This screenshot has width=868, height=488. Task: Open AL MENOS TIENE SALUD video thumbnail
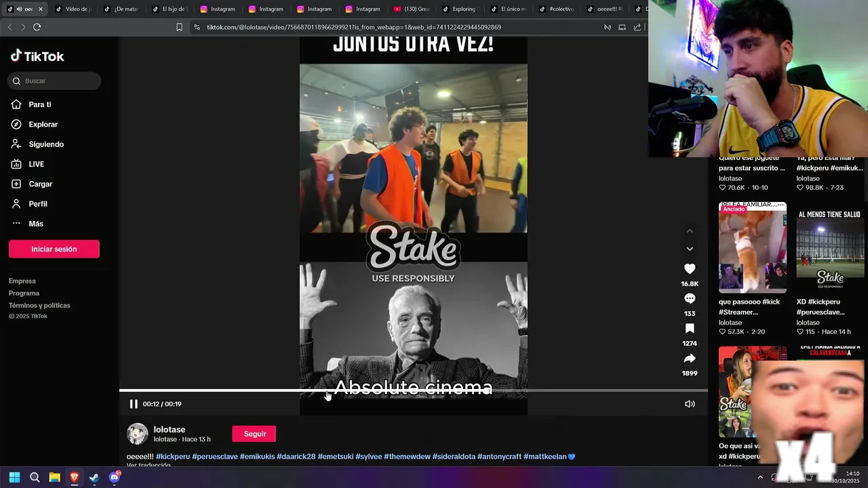[x=830, y=247]
